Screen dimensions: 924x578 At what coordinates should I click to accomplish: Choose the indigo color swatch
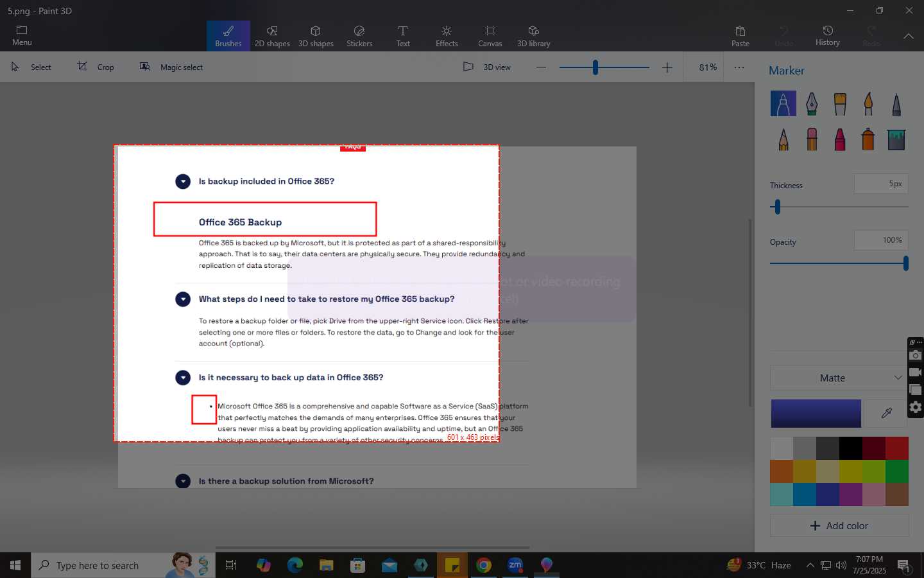(828, 495)
